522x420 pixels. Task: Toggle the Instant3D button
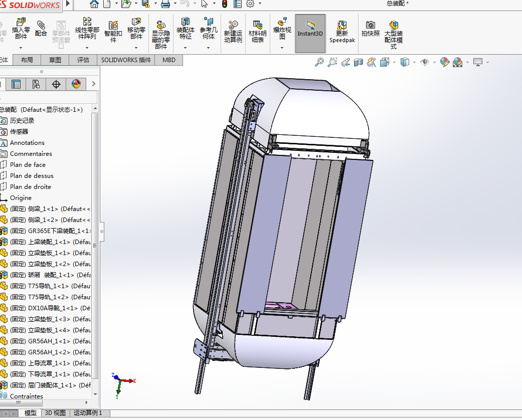pyautogui.click(x=310, y=33)
